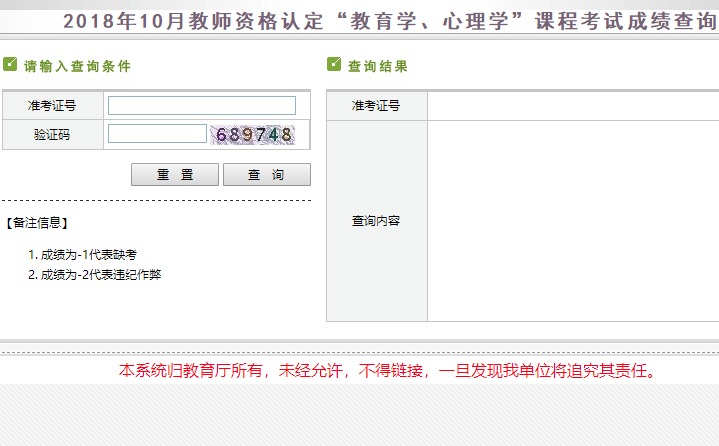Select the 准考证号 label in the results table
Screen dimensions: 719x446
[376, 106]
